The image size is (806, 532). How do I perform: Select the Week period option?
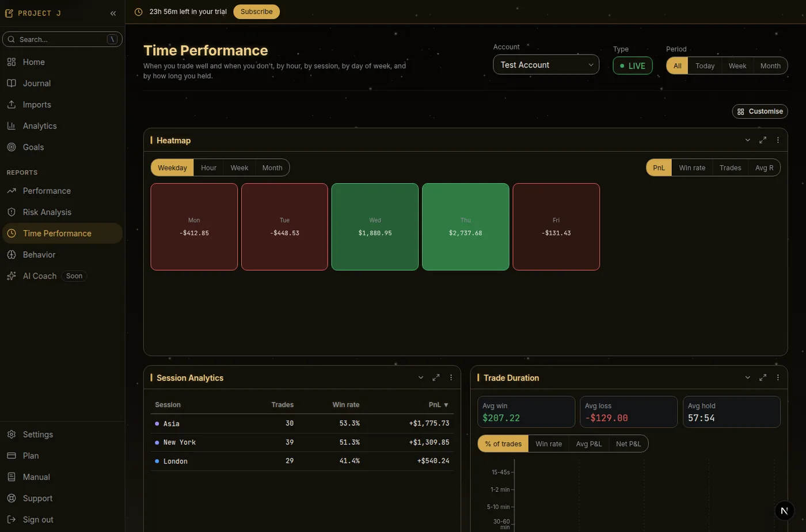coord(737,66)
